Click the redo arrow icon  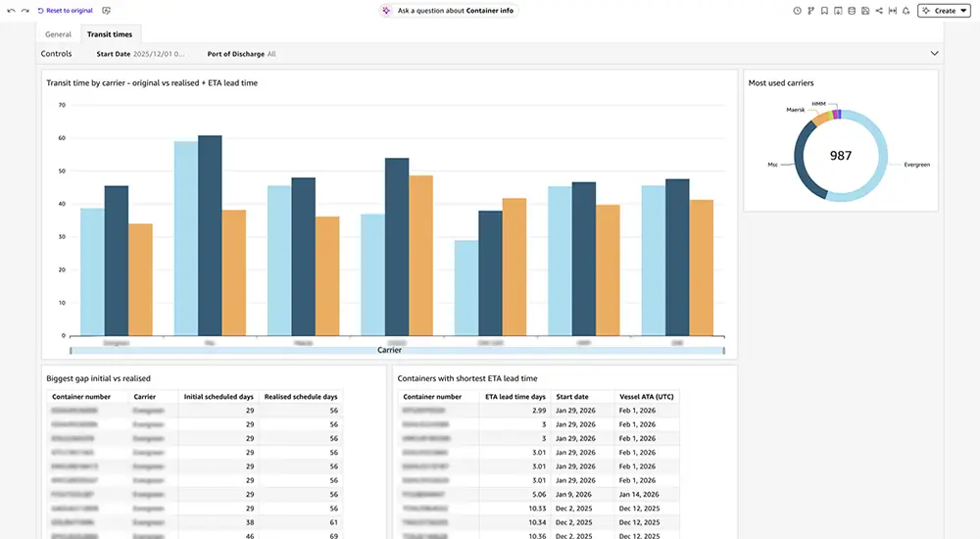tap(24, 11)
